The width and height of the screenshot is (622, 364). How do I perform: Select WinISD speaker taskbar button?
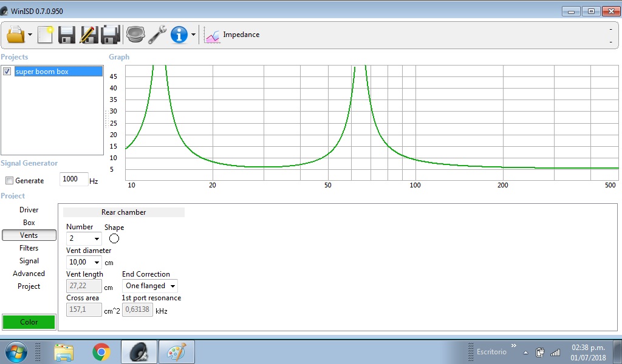coord(139,352)
